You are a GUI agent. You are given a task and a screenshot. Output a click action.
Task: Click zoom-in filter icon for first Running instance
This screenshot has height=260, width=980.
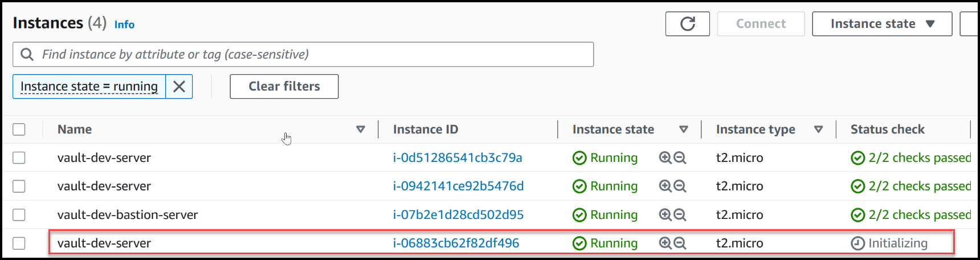(x=665, y=158)
